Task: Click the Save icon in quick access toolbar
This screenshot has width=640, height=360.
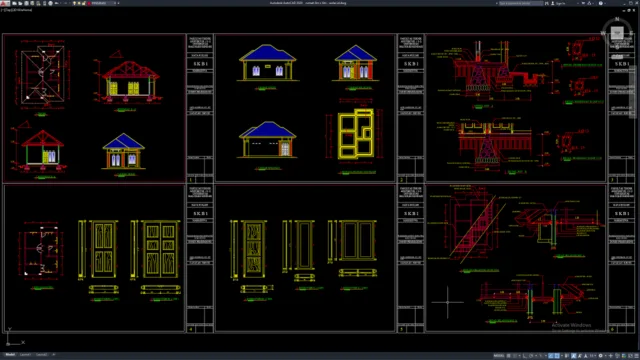Action: (27, 3)
